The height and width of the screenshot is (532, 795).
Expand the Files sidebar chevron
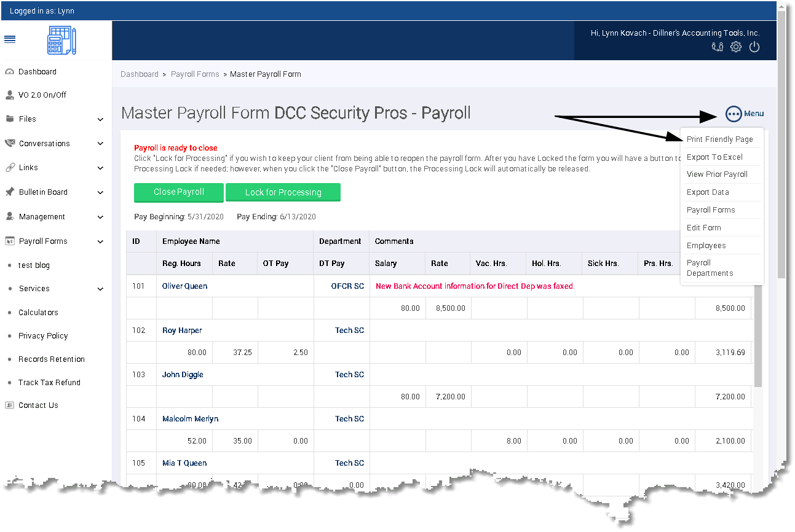(x=101, y=119)
